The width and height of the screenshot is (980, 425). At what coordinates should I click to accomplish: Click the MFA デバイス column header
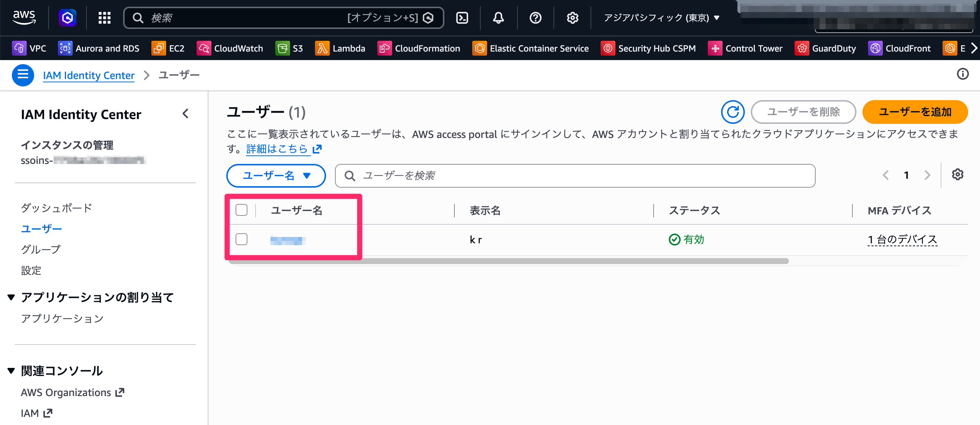click(900, 210)
